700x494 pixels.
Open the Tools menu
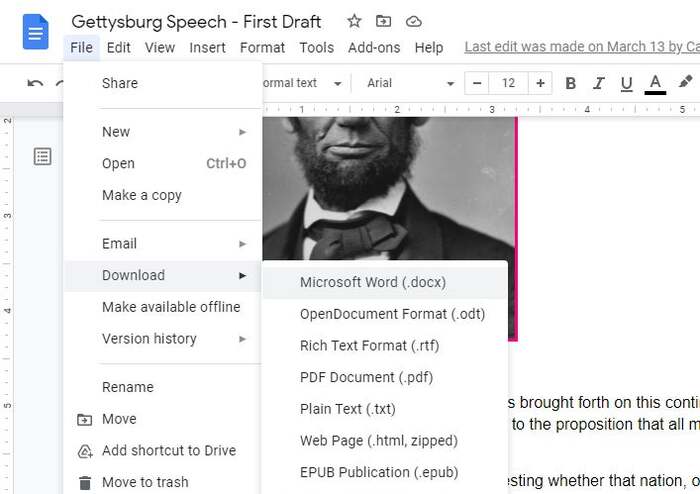click(x=317, y=47)
